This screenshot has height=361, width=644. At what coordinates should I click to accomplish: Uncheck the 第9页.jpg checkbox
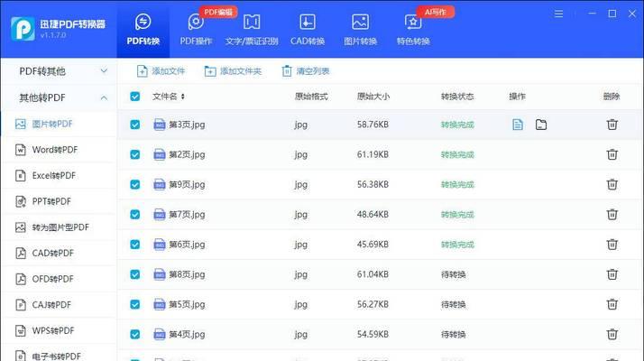(x=134, y=185)
